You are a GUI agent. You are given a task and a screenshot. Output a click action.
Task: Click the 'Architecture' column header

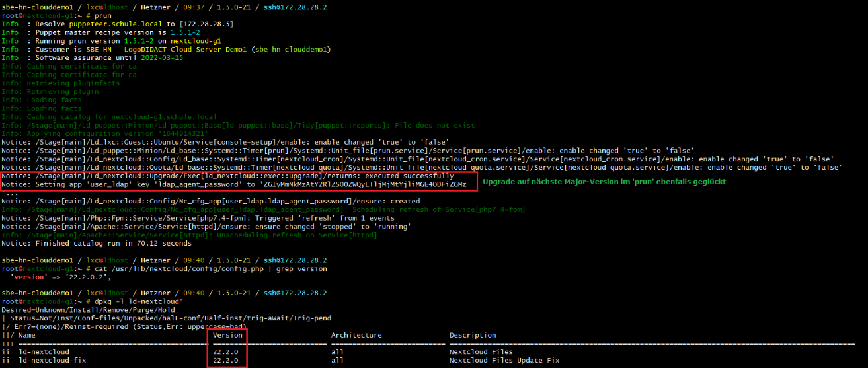356,335
